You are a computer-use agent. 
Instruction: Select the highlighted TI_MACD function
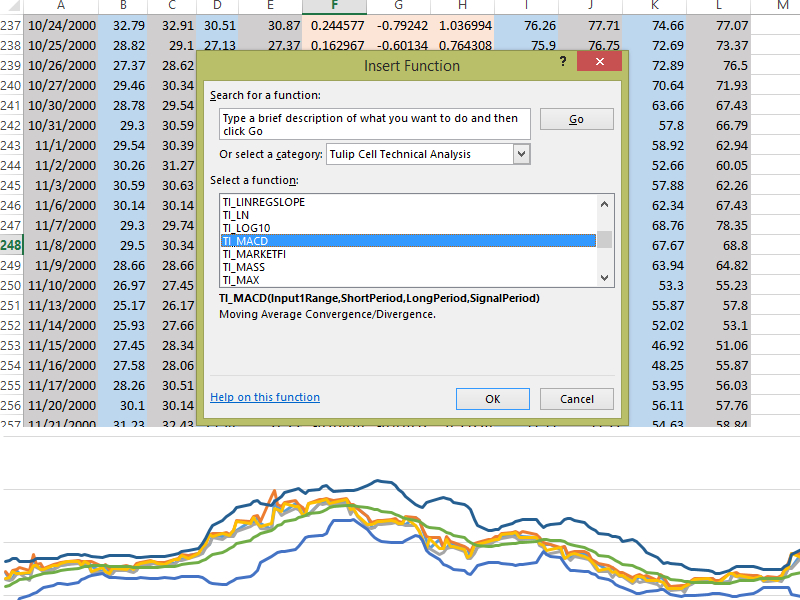[246, 241]
